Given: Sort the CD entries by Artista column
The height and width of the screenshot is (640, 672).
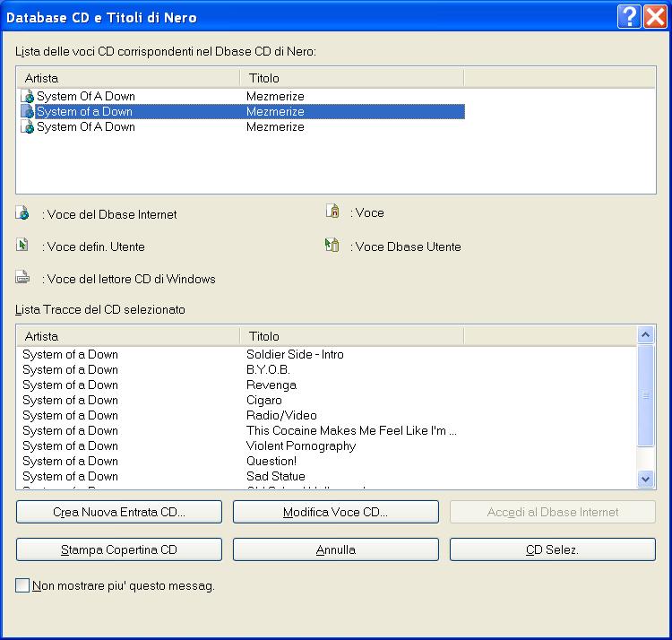Looking at the screenshot, I should pos(128,78).
